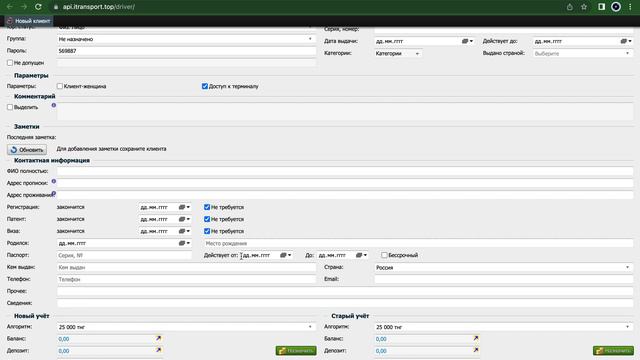Check the Клиент-женщина option

60,86
